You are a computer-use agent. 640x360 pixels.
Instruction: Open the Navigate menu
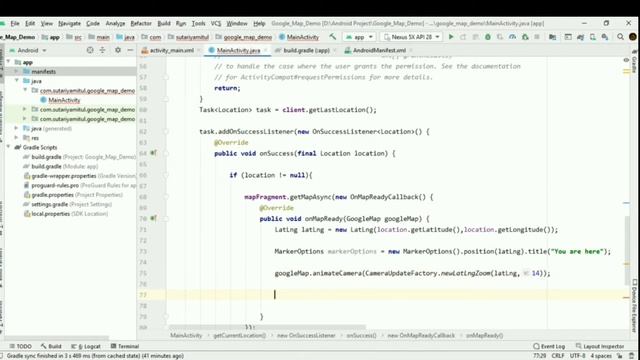pyautogui.click(x=69, y=23)
